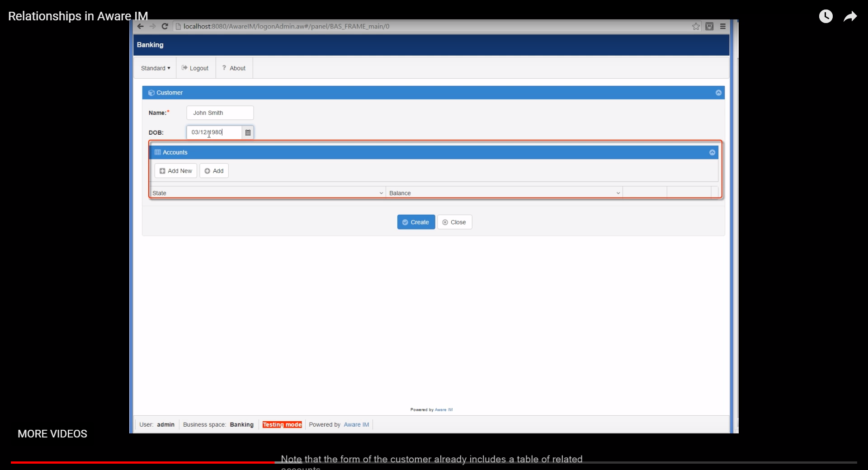Open the State column dropdown arrow
868x470 pixels.
point(381,193)
